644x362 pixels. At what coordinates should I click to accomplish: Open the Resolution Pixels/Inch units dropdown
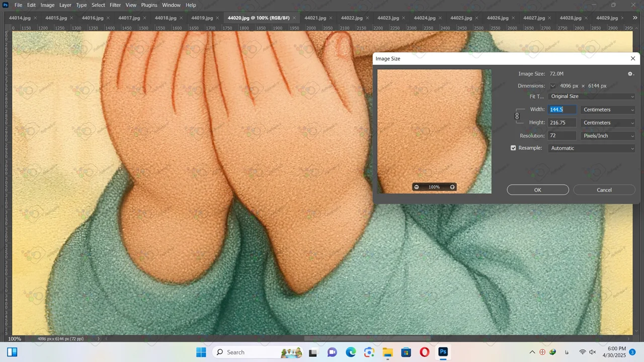click(x=608, y=136)
